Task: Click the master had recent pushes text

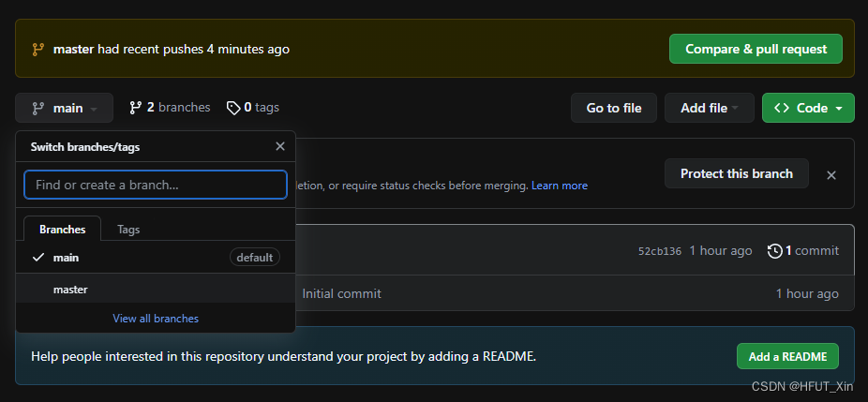Action: point(171,50)
